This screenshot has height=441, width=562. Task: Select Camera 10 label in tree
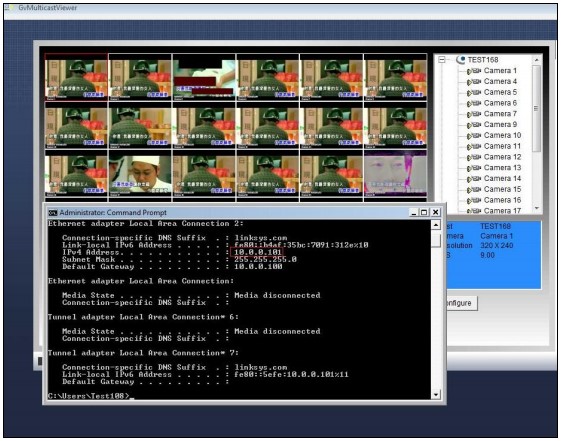(503, 135)
